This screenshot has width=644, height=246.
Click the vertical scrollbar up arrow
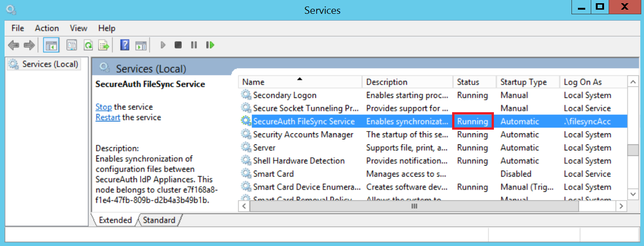(x=633, y=82)
